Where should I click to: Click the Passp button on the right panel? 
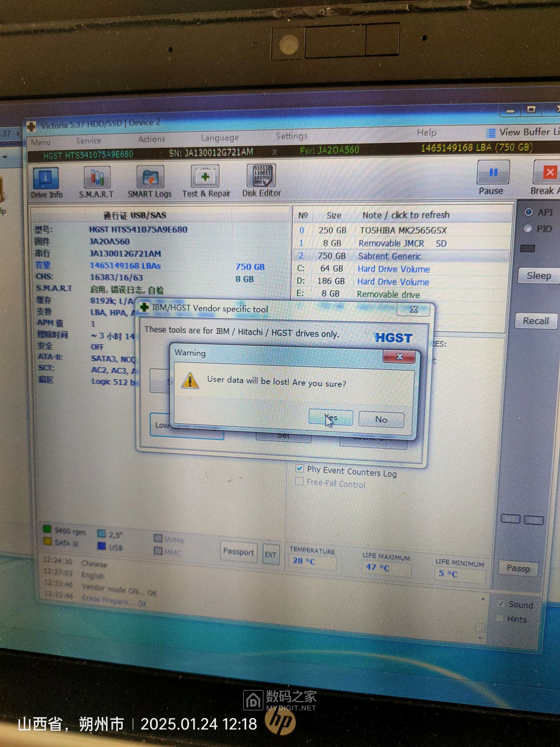[x=518, y=568]
